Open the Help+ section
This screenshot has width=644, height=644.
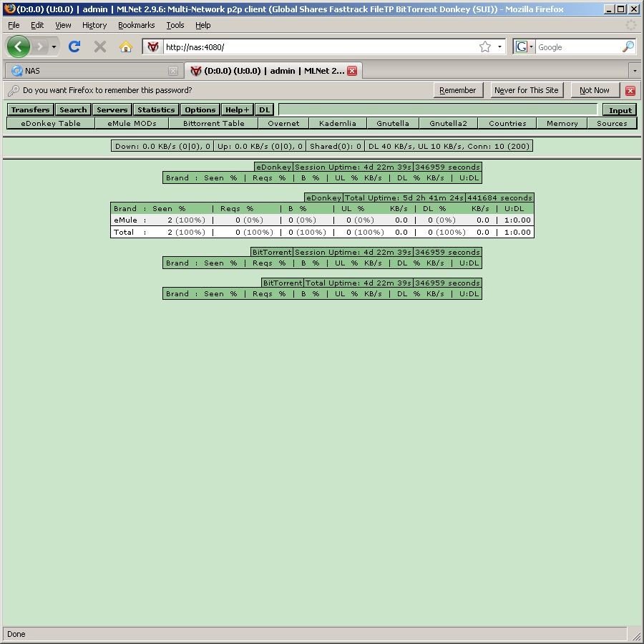coord(238,109)
